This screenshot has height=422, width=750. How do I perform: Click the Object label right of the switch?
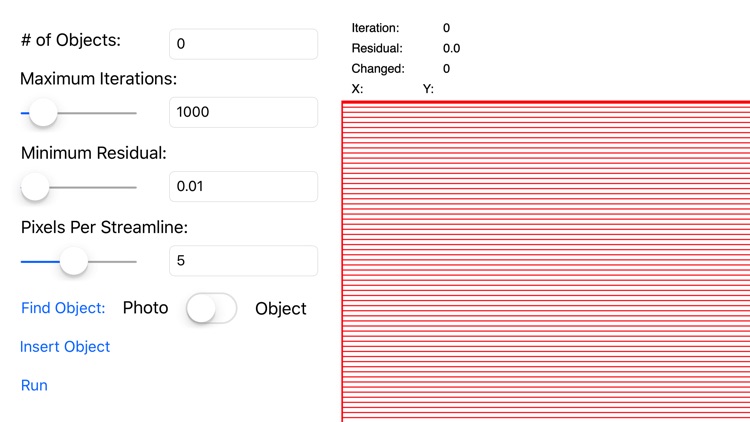[x=281, y=309]
